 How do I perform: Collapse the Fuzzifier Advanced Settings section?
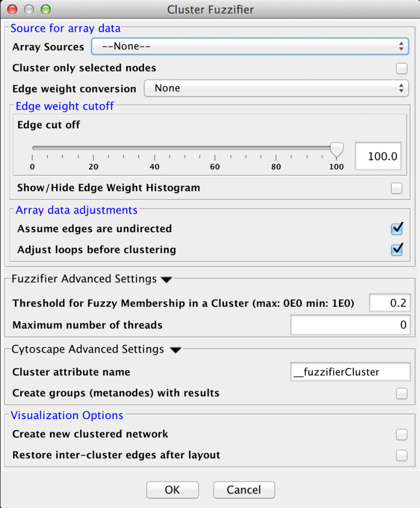(167, 279)
